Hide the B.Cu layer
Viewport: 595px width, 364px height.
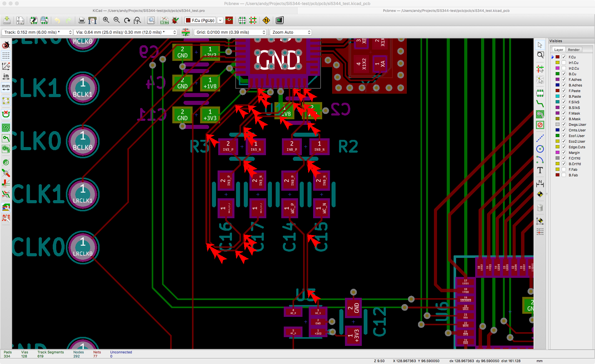(x=564, y=74)
